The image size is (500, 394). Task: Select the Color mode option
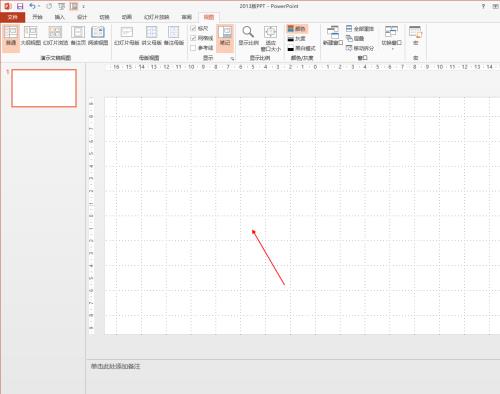pyautogui.click(x=296, y=29)
